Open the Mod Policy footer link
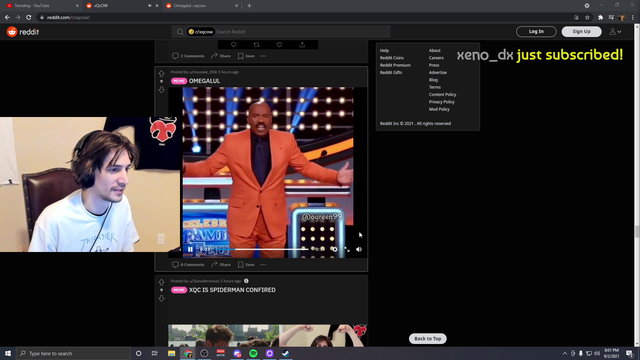 click(439, 109)
